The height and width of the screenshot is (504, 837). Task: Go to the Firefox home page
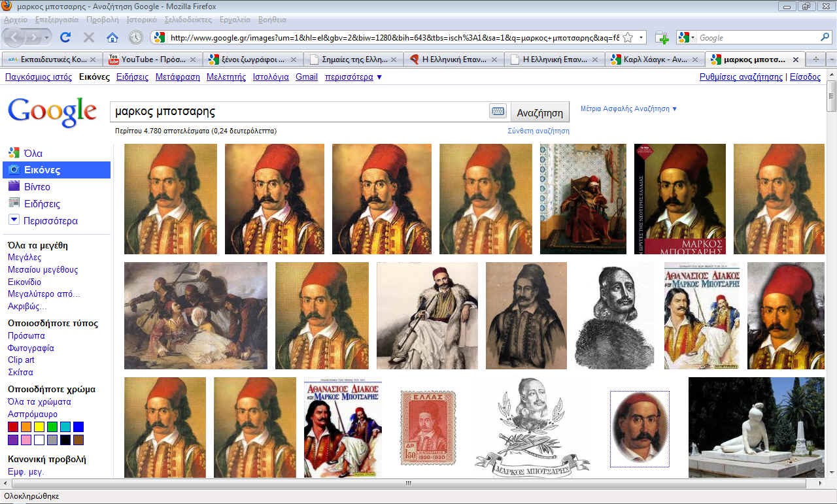click(112, 38)
